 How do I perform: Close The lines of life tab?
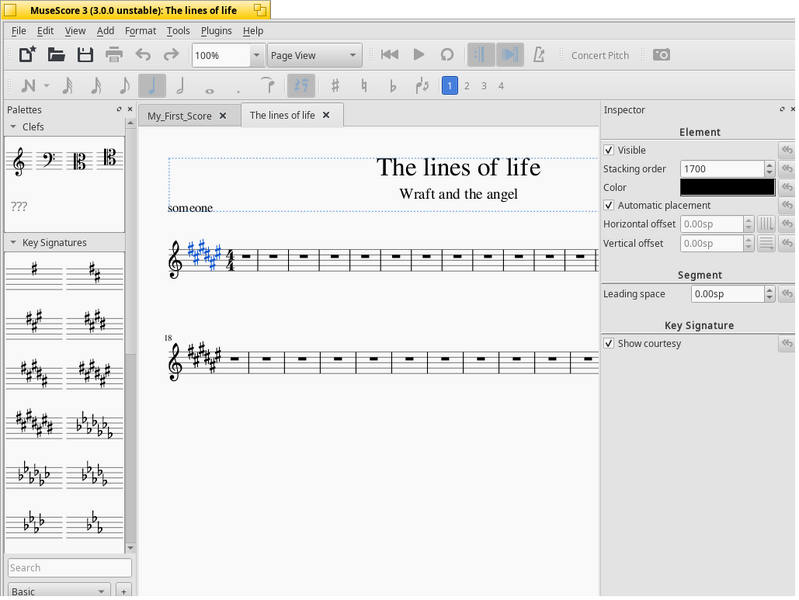326,115
